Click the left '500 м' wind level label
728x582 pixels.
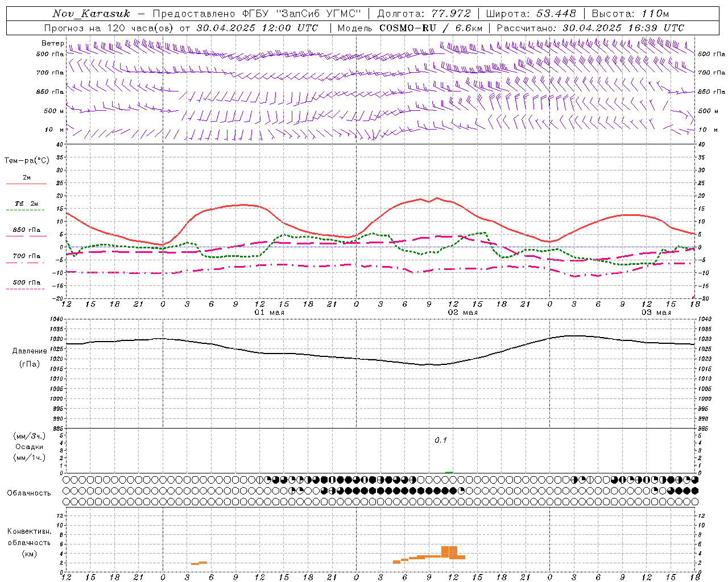[54, 111]
